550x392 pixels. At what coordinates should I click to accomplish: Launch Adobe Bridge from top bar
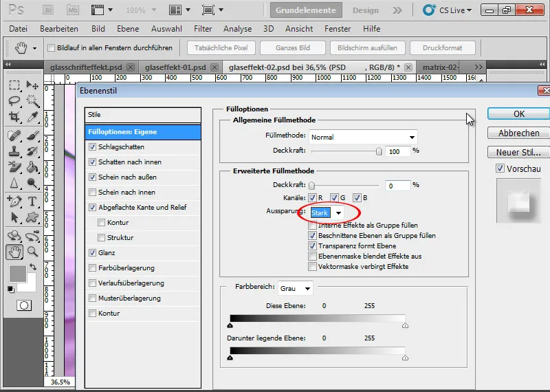point(48,10)
